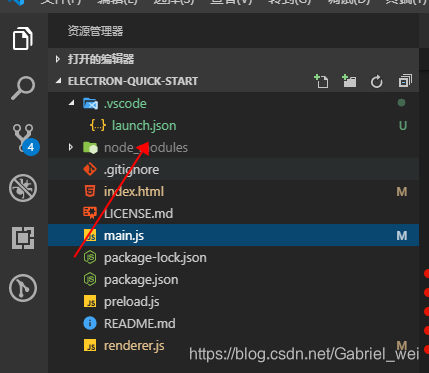Open package.json file
429x373 pixels.
pos(233,279)
